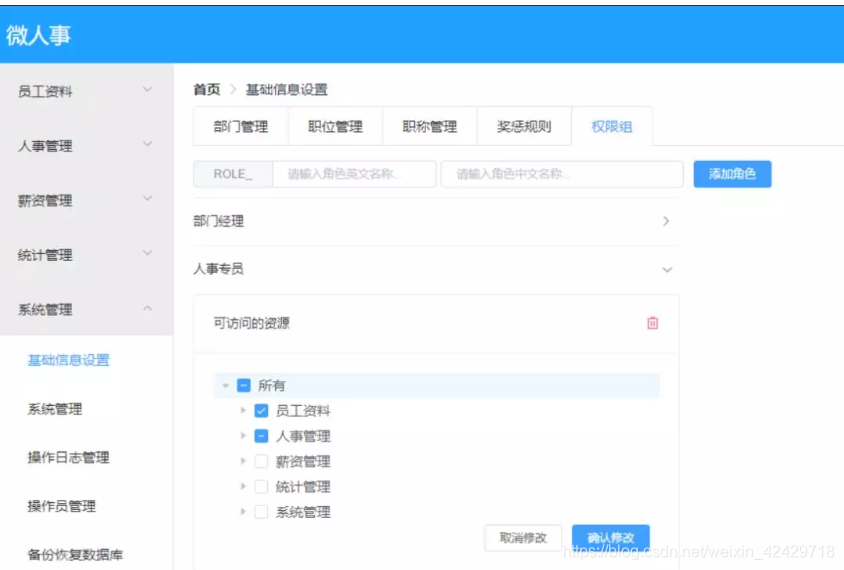
Task: Delete the 人事专员 role with trash icon
Action: tap(652, 323)
